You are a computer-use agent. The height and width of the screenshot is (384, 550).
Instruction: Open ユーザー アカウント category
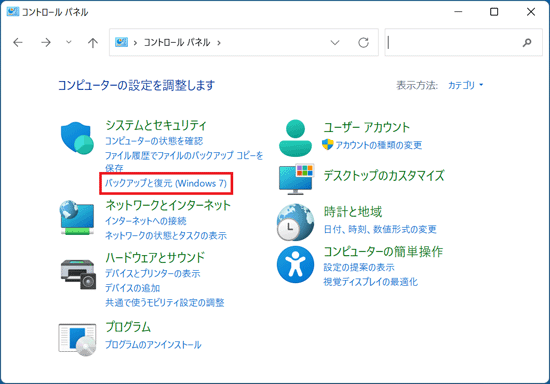point(366,127)
